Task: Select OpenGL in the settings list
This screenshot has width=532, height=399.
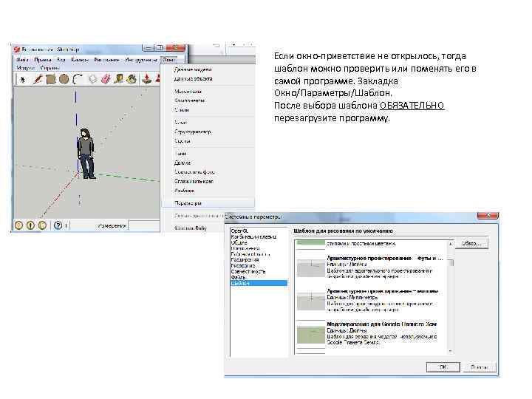Action: (x=239, y=231)
